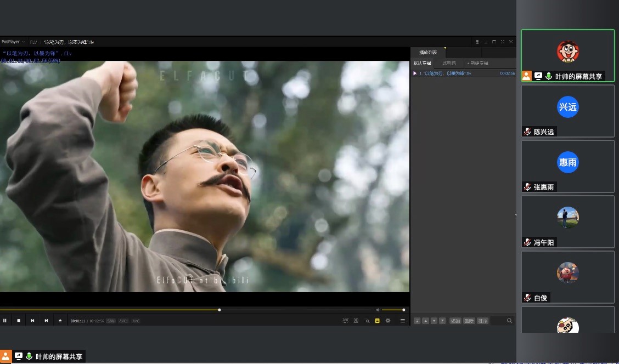Click the 惠雨 avatar circle

567,162
